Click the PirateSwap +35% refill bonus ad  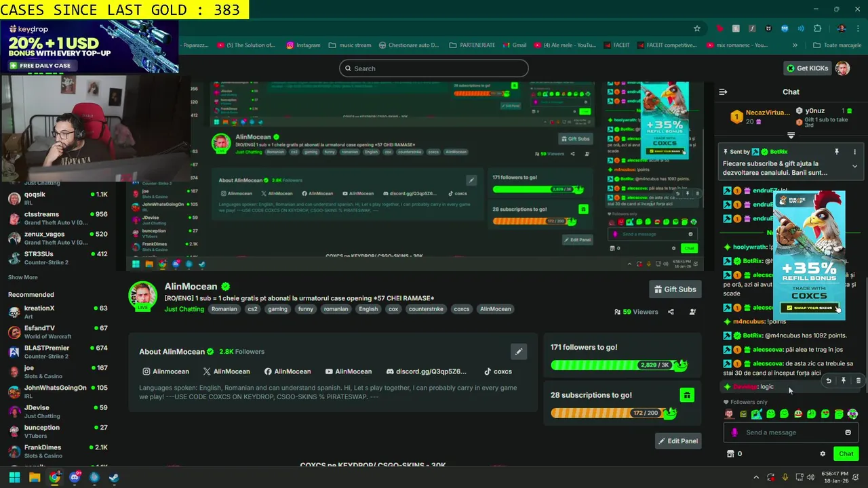(809, 254)
